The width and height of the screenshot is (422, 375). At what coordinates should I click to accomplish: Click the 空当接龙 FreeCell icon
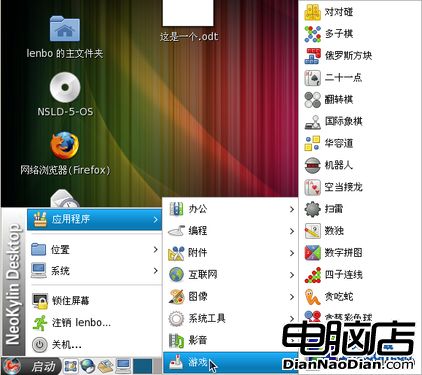(313, 187)
